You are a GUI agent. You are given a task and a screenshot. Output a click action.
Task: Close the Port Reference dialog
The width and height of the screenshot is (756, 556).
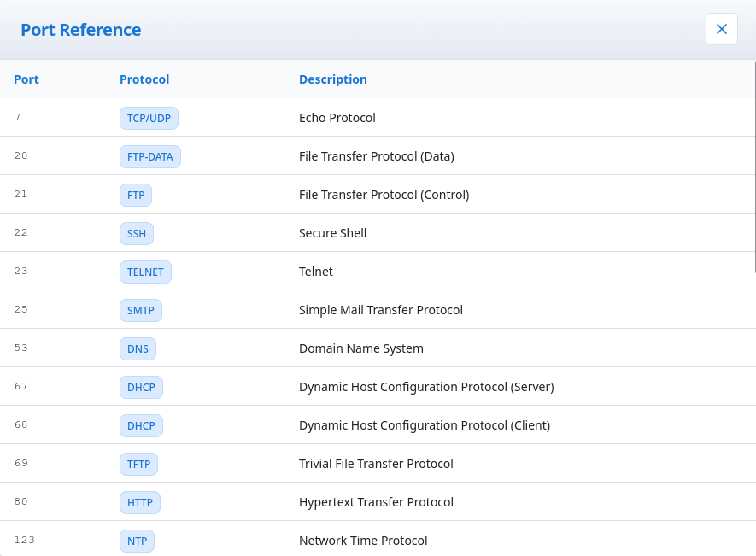721,29
